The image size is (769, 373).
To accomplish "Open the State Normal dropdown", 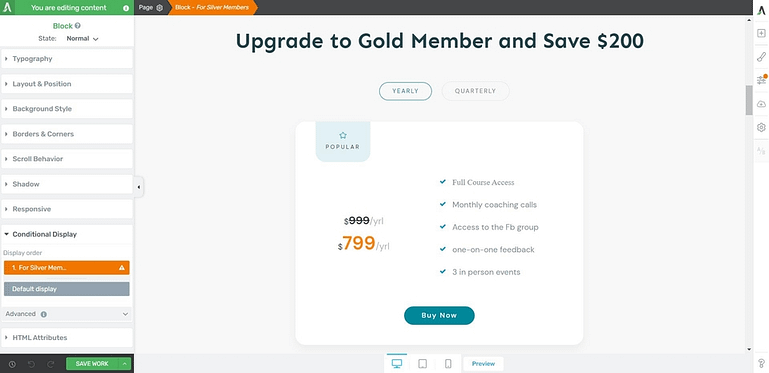I will (82, 38).
